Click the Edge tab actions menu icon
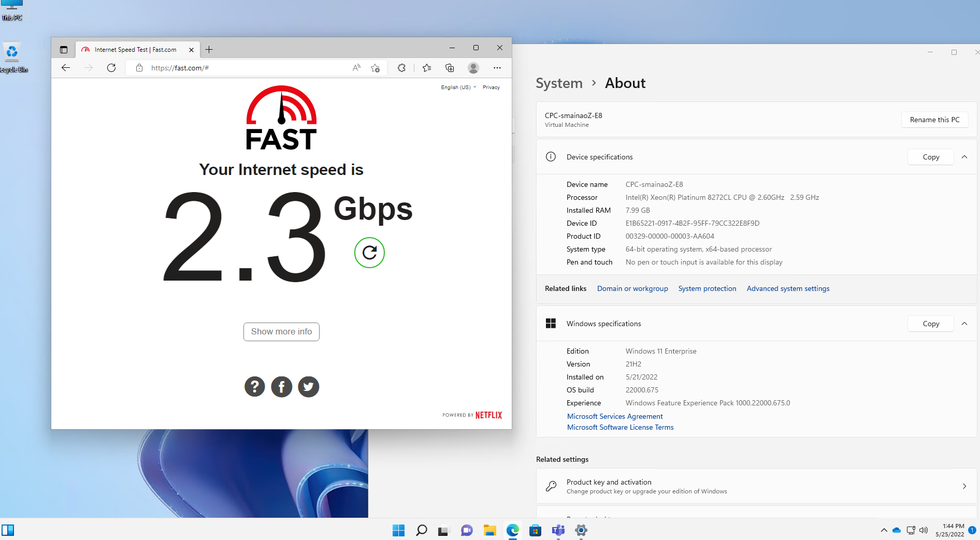The height and width of the screenshot is (540, 980). [64, 50]
